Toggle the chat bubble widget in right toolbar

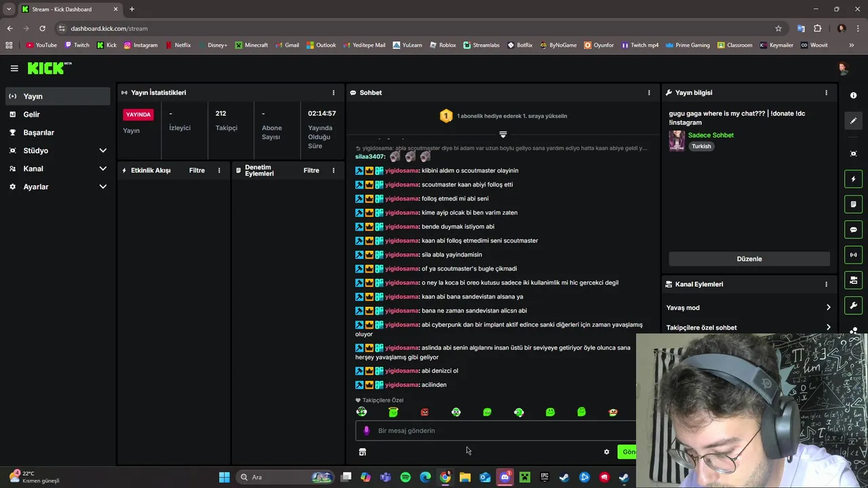[854, 230]
